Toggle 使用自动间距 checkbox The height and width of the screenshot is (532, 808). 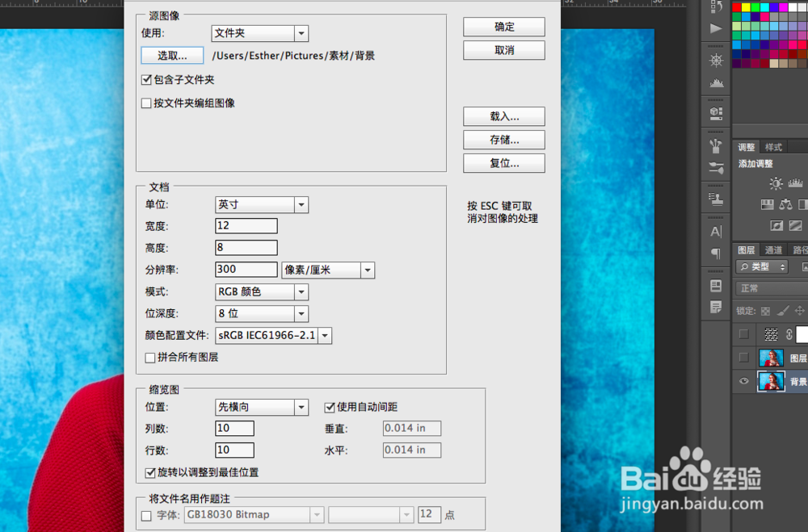(330, 408)
